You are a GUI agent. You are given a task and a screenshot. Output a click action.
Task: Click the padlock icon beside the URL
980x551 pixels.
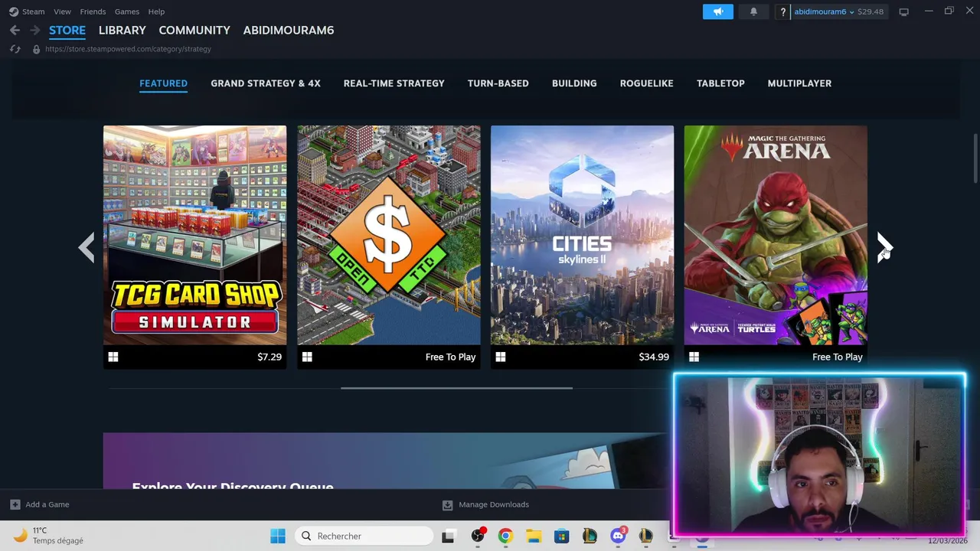tap(36, 49)
